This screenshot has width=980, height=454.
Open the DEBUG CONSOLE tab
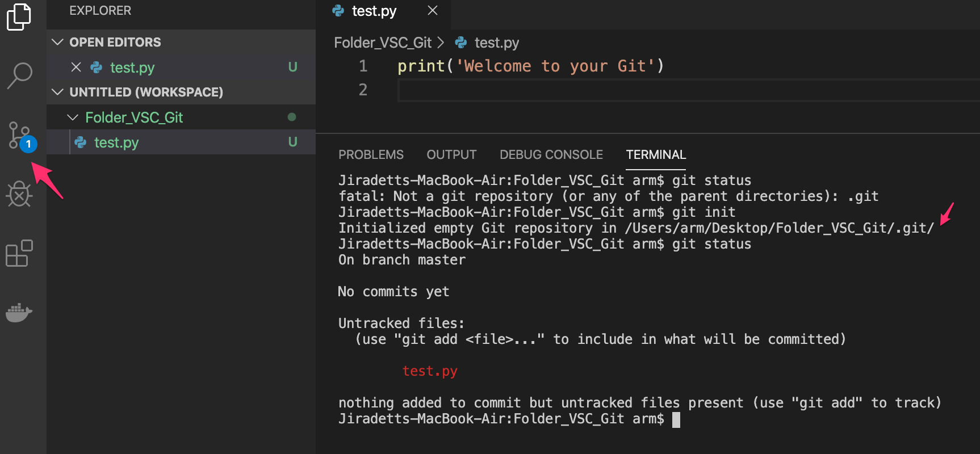551,154
